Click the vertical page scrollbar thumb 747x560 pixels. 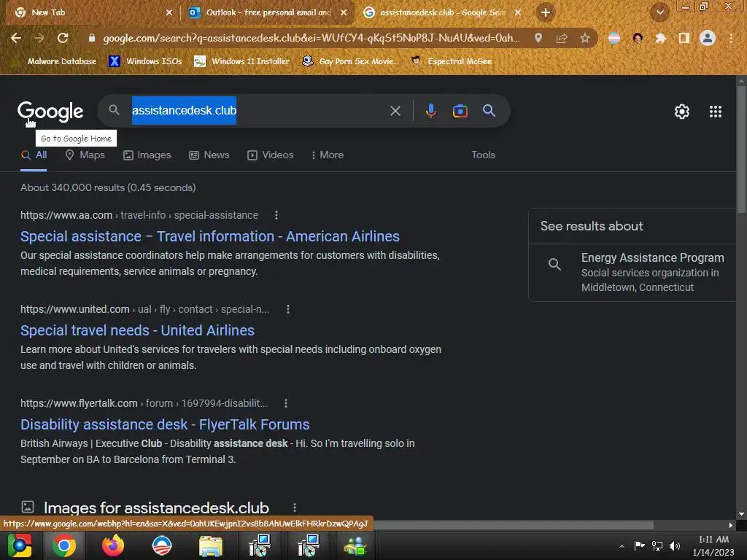741,149
